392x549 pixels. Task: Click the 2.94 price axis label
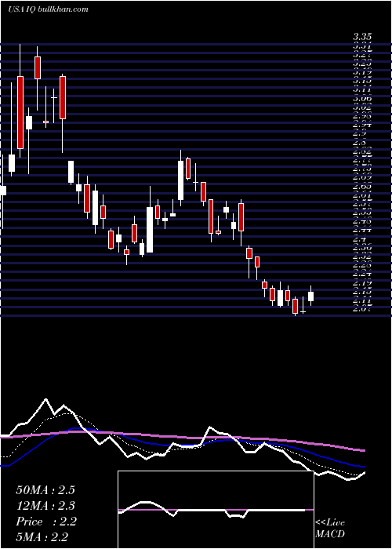point(362,125)
